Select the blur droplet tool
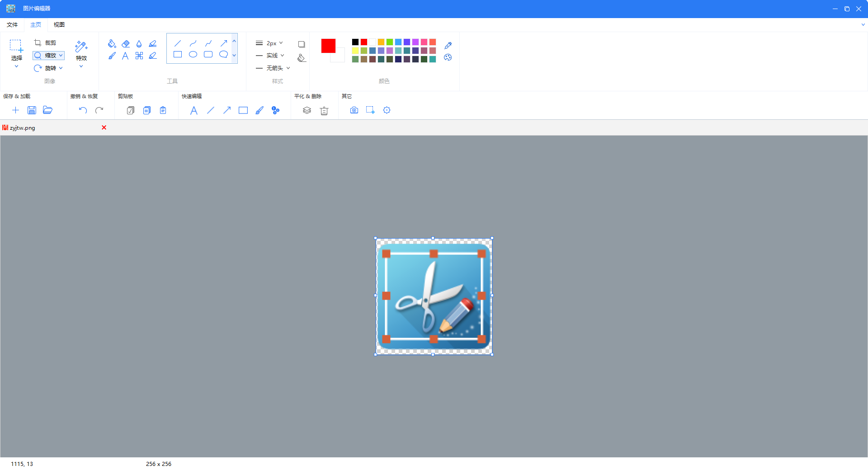The height and width of the screenshot is (470, 868). pos(139,44)
